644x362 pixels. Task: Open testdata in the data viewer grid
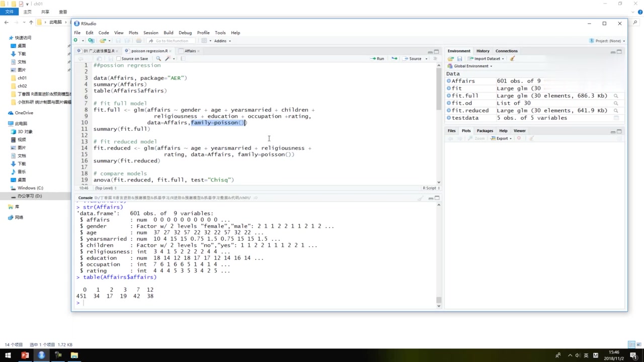pyautogui.click(x=616, y=118)
